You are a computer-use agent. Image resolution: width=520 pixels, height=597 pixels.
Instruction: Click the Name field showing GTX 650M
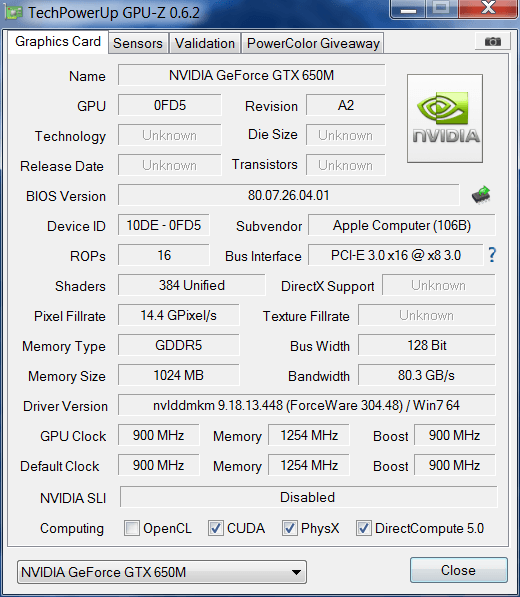pos(252,75)
